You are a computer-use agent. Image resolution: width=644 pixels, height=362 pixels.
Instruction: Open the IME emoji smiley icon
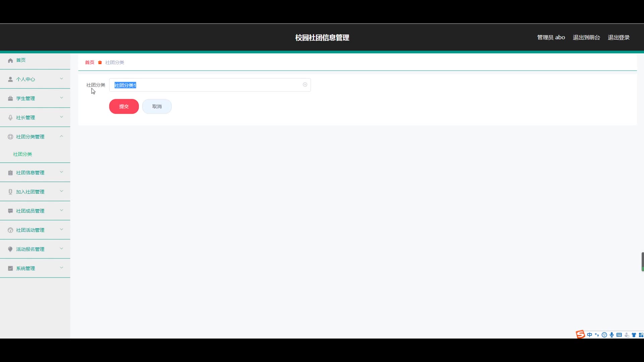pos(604,335)
